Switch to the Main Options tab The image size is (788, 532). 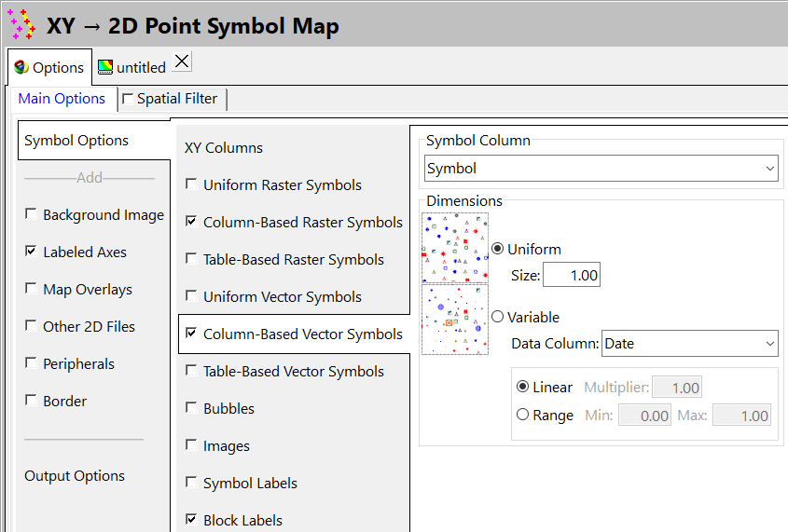click(x=62, y=99)
